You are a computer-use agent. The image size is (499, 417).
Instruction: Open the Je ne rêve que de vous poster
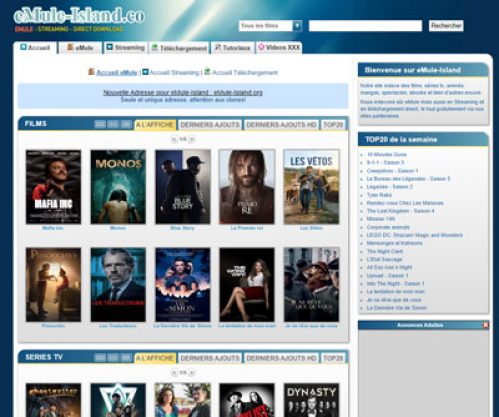pyautogui.click(x=311, y=285)
